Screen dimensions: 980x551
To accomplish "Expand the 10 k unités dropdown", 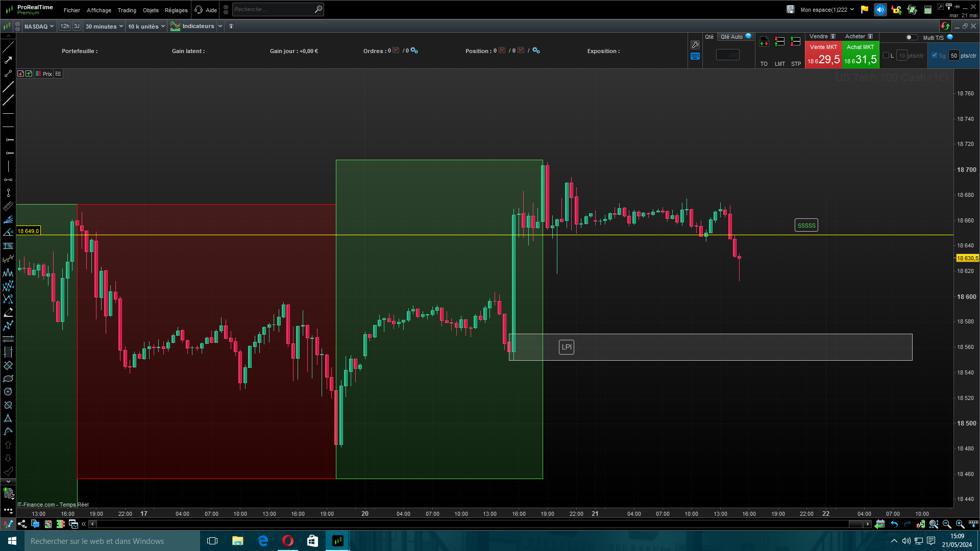I will click(146, 27).
